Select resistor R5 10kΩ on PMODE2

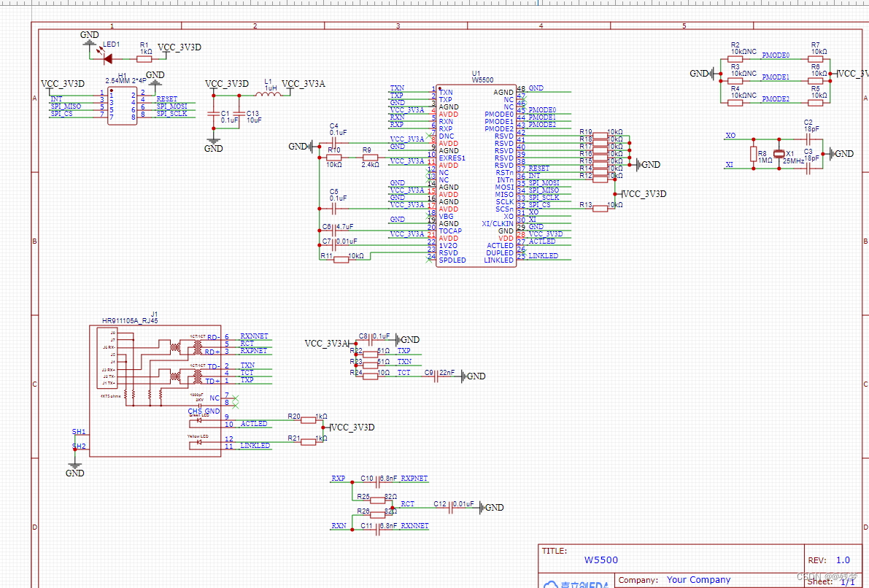(815, 103)
